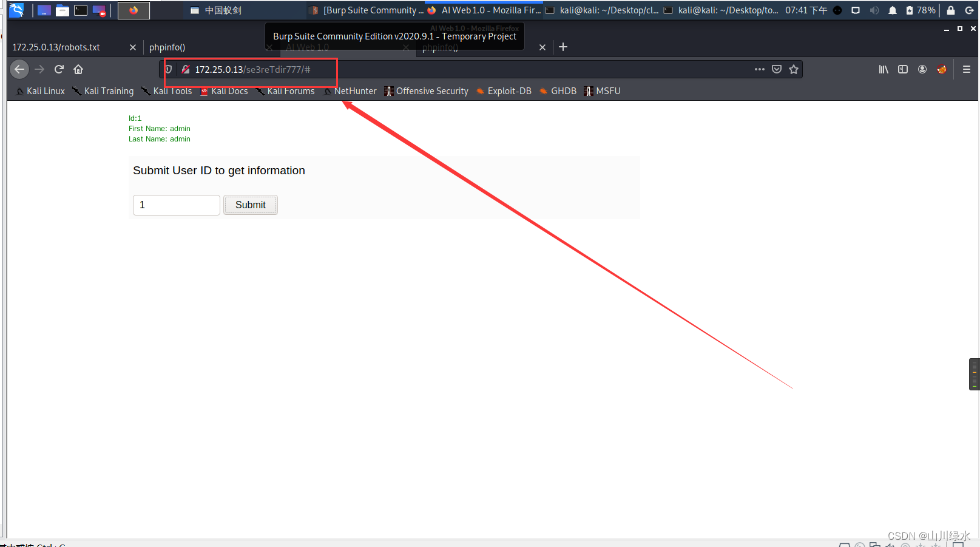Open the file manager in top panel
Image resolution: width=980 pixels, height=547 pixels.
[x=62, y=10]
